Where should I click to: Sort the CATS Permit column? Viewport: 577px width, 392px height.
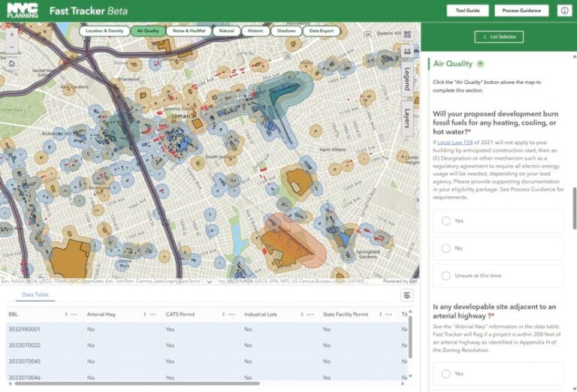point(223,315)
